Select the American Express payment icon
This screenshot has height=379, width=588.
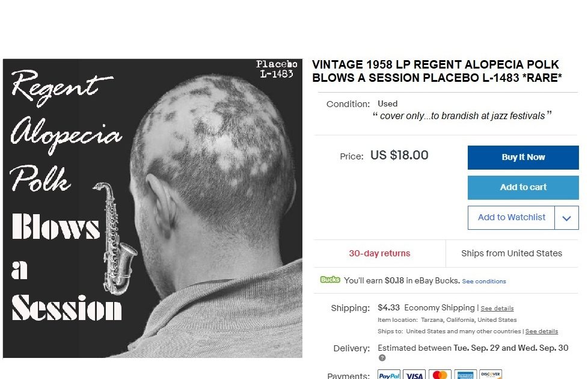point(465,375)
